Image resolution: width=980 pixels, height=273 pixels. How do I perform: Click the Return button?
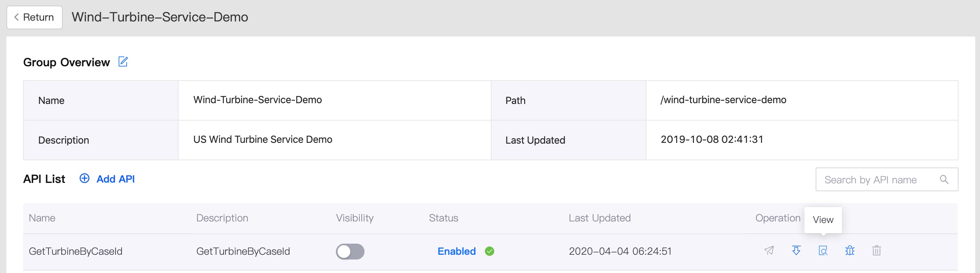tap(34, 17)
